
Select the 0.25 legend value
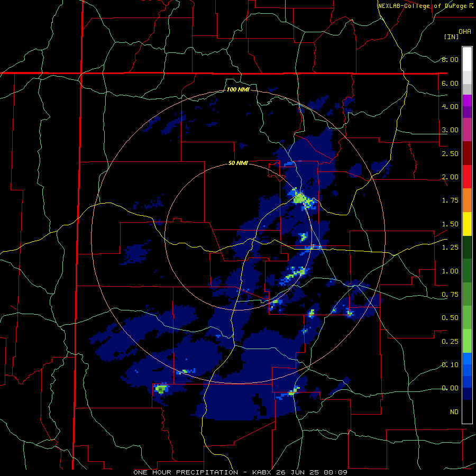pos(450,342)
